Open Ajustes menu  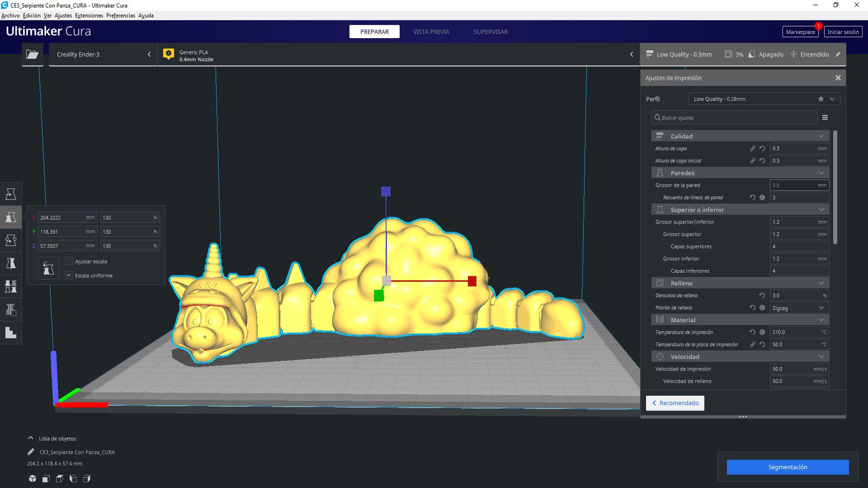pos(63,15)
